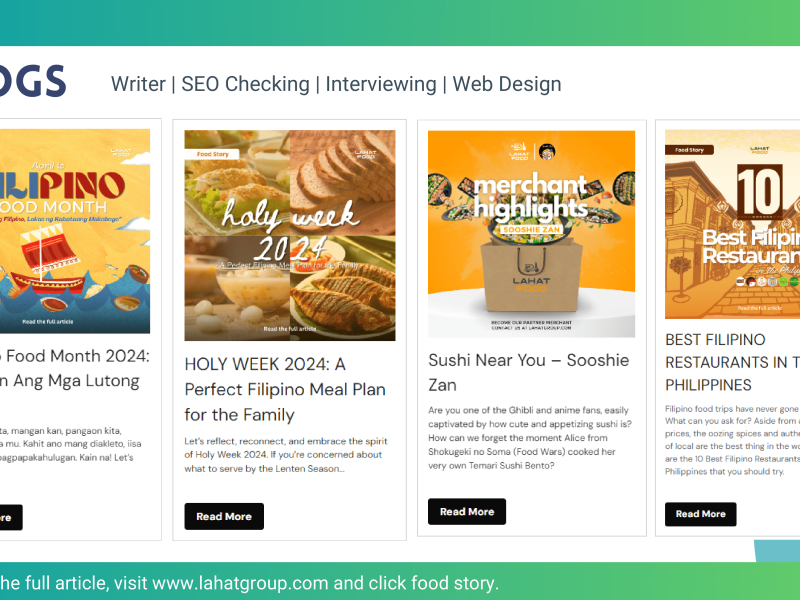Click partially visible Read More on Food Month card
Screen dimensions: 800x600
click(10, 517)
